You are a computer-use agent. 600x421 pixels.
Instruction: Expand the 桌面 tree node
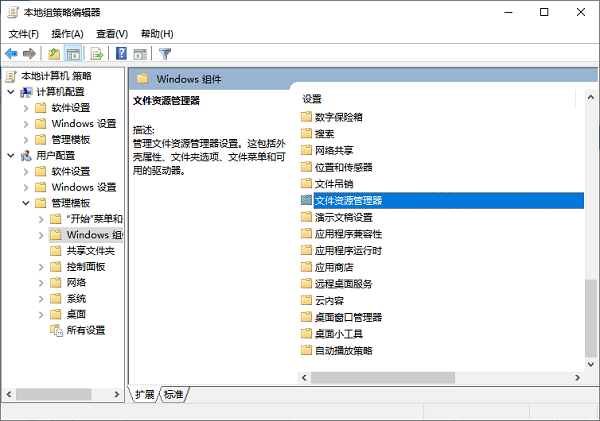pyautogui.click(x=41, y=315)
